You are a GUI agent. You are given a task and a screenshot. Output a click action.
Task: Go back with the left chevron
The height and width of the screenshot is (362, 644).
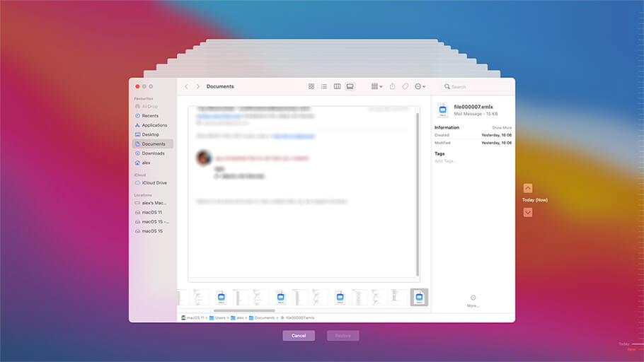pos(186,86)
